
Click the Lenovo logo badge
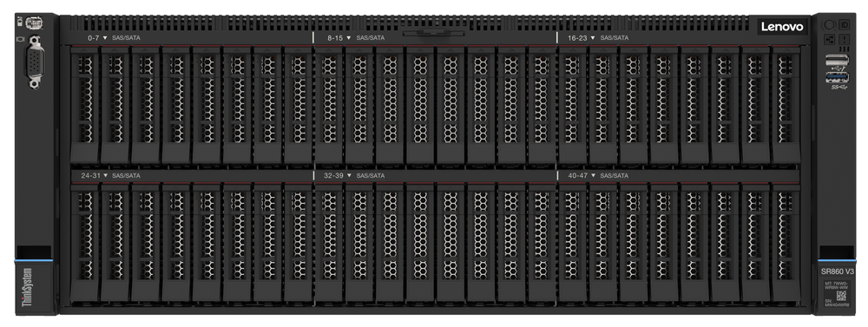pyautogui.click(x=782, y=27)
